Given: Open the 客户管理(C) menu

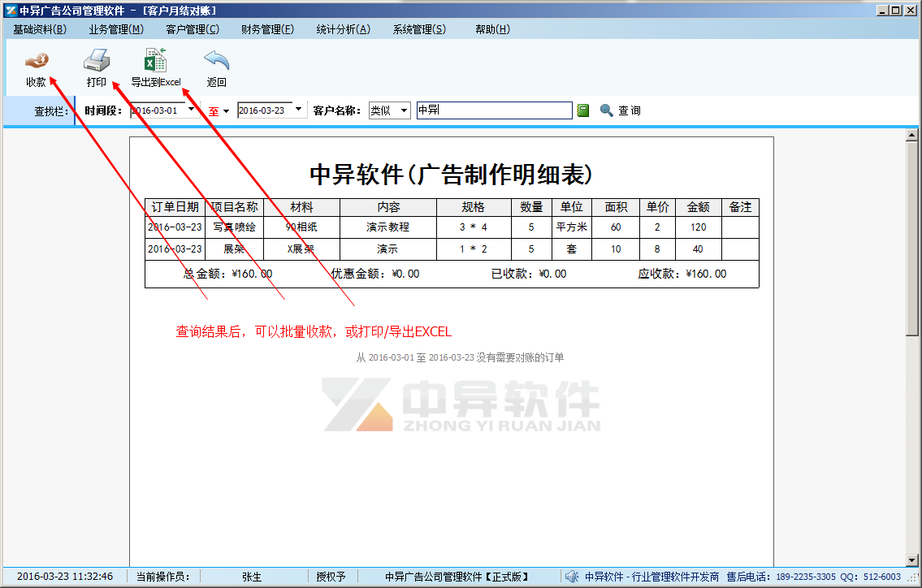Looking at the screenshot, I should coord(193,28).
